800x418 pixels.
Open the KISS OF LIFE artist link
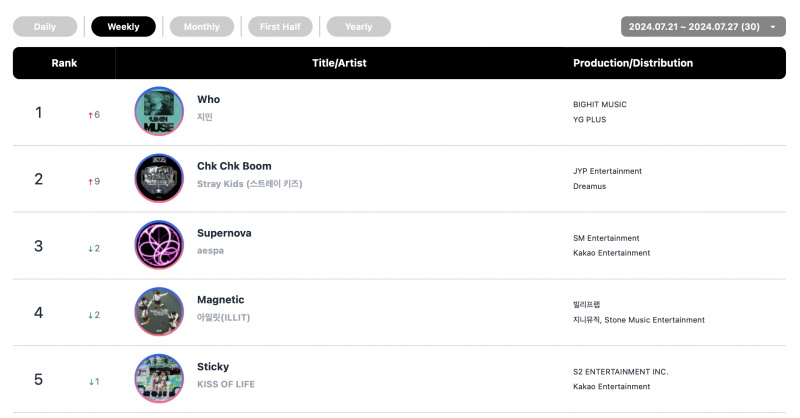coord(226,384)
